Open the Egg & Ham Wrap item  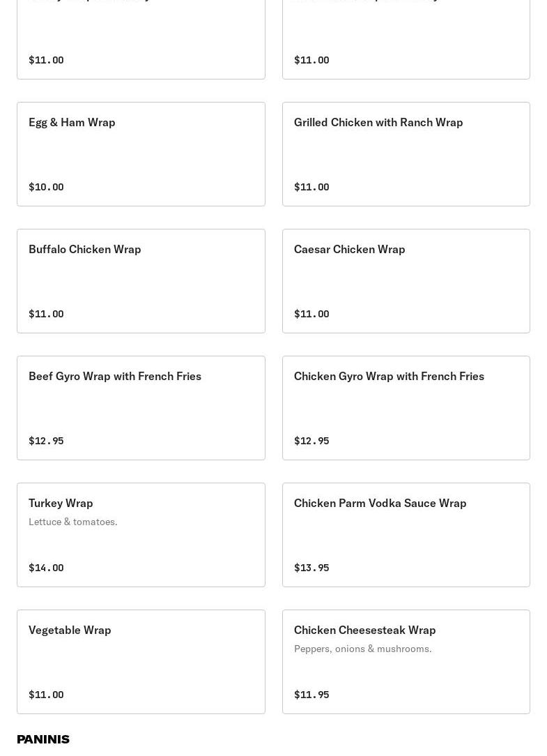(141, 154)
